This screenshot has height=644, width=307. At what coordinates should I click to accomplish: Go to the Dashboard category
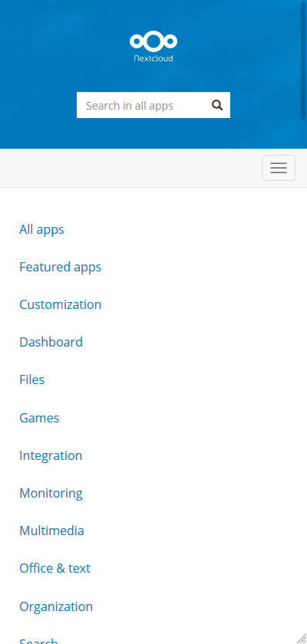[x=51, y=342]
